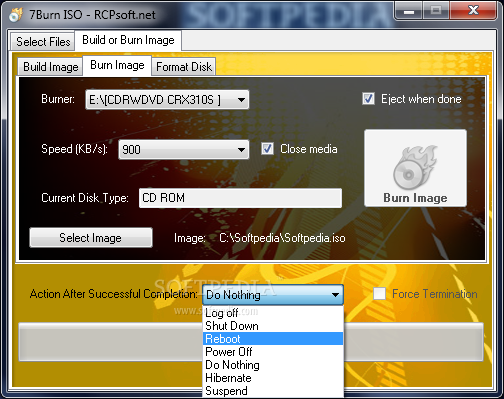Click the 7Burn ISO app icon in title bar
Viewport: 504px width, 399px height.
click(x=15, y=15)
